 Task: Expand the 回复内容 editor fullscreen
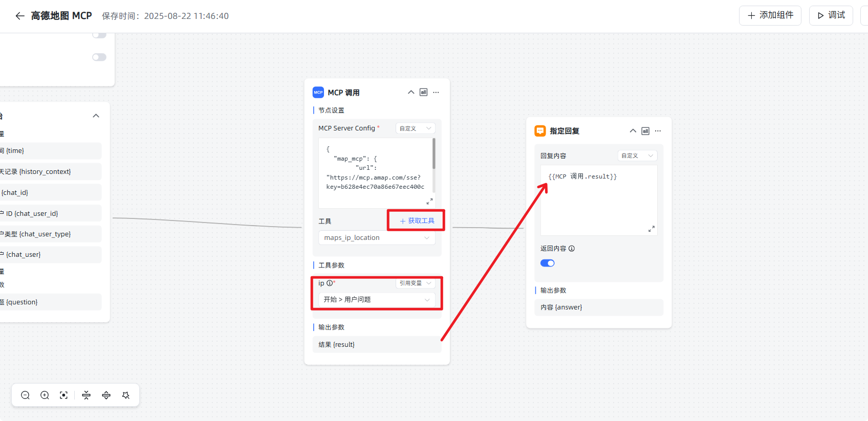pyautogui.click(x=652, y=229)
